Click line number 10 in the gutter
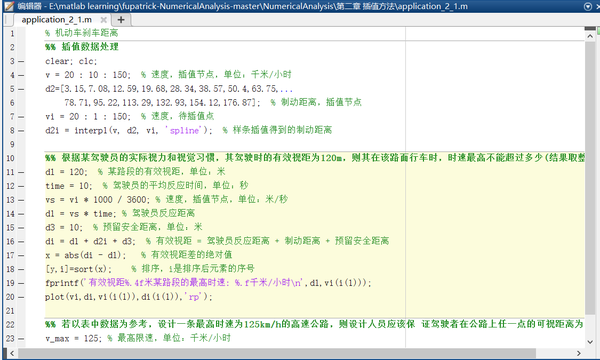 coord(10,158)
